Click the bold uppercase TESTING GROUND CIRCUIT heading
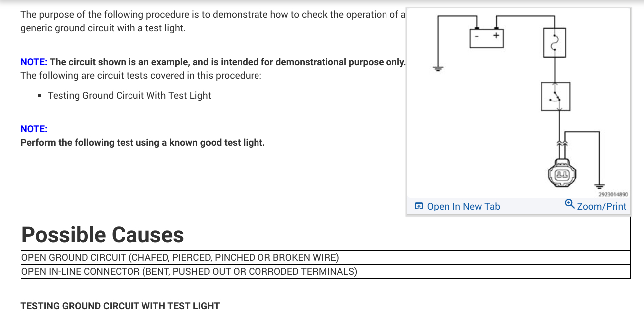This screenshot has height=316, width=644. click(120, 306)
